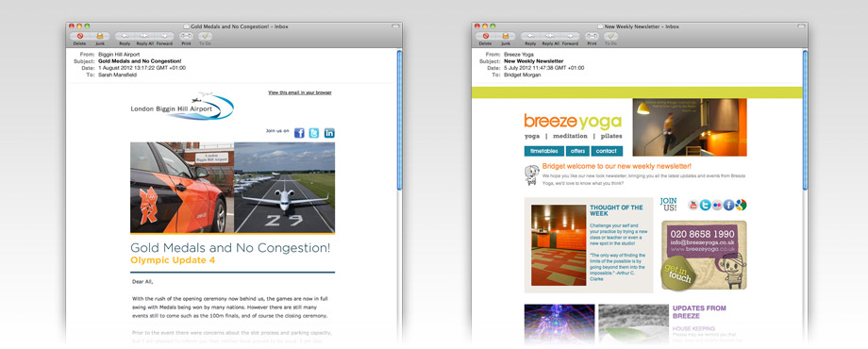Click recipient 'Sarah Mansfield'

point(117,75)
